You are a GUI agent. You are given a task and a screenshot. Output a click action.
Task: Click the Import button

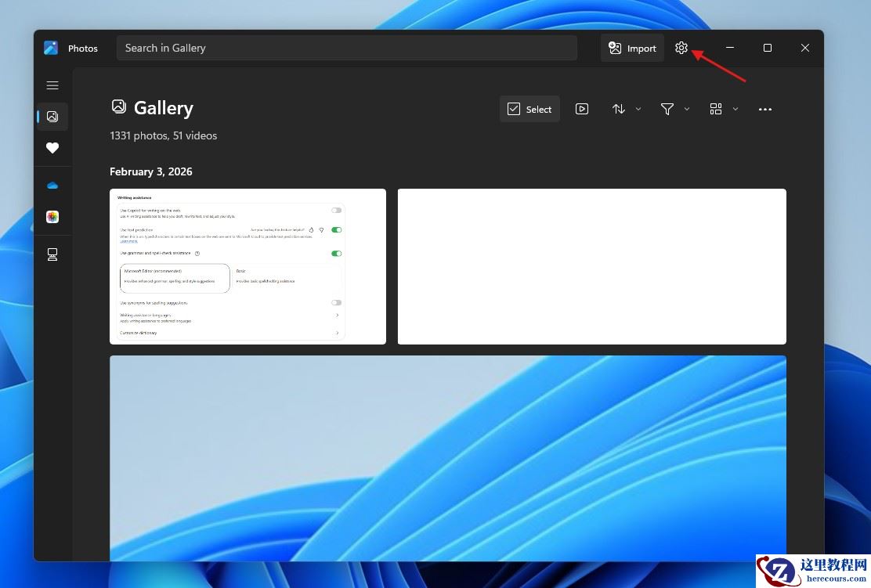click(x=632, y=49)
